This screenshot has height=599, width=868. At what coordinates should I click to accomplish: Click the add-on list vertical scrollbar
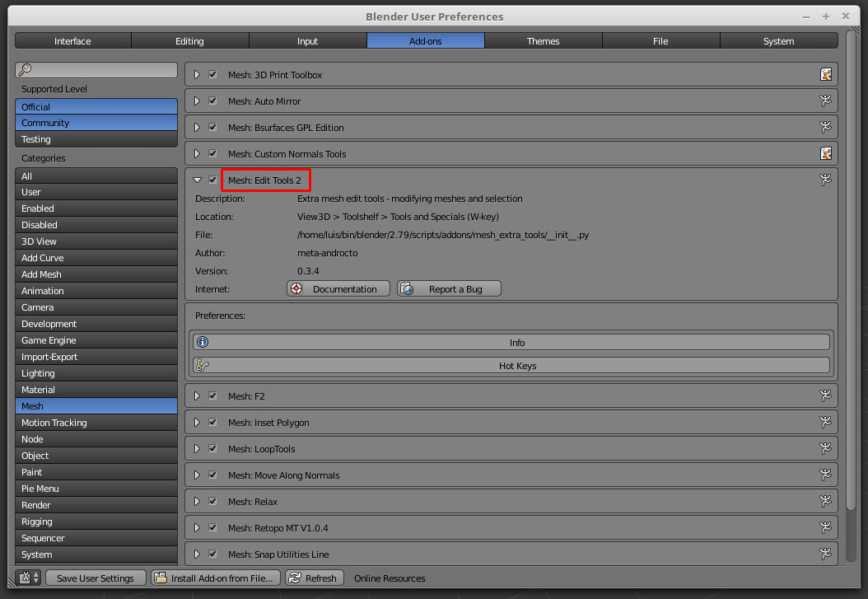[x=852, y=269]
